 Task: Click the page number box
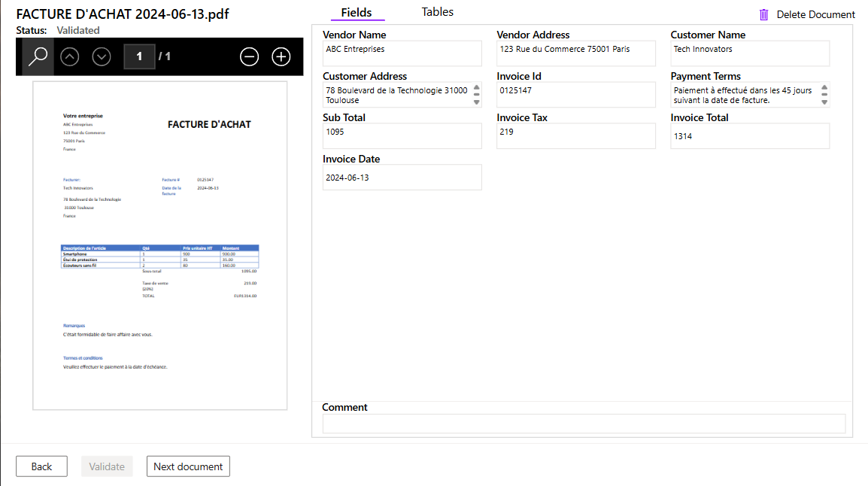tap(139, 56)
